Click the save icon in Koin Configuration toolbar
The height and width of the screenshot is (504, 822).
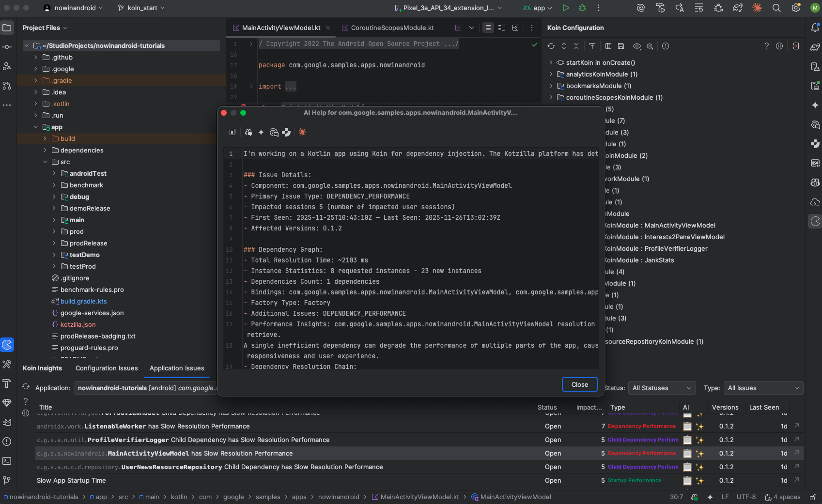(x=621, y=46)
